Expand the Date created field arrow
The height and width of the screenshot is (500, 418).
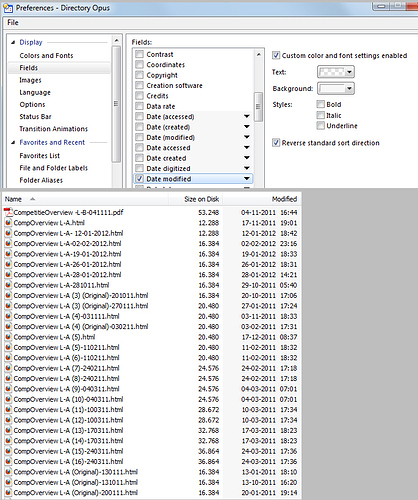click(x=247, y=158)
